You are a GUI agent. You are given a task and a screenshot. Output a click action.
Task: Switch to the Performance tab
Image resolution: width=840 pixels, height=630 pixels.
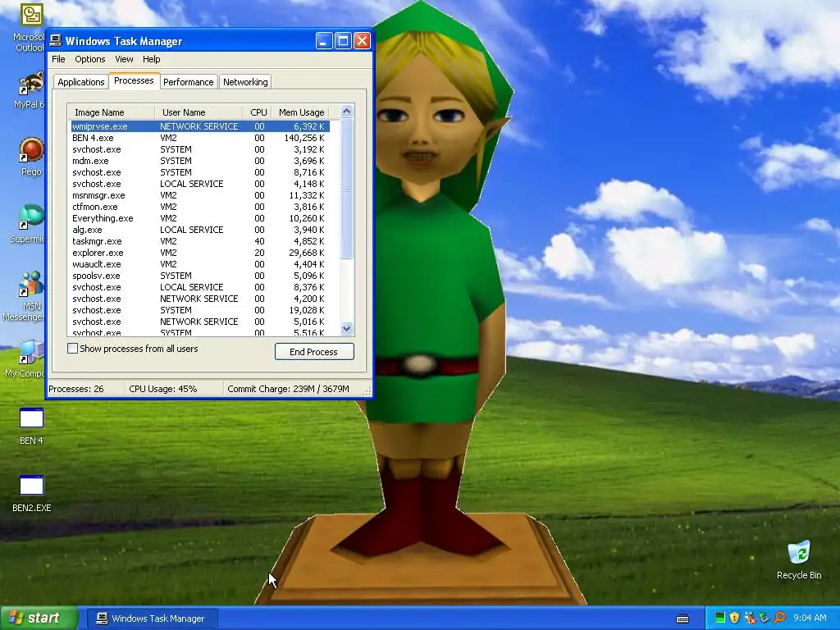click(x=188, y=82)
